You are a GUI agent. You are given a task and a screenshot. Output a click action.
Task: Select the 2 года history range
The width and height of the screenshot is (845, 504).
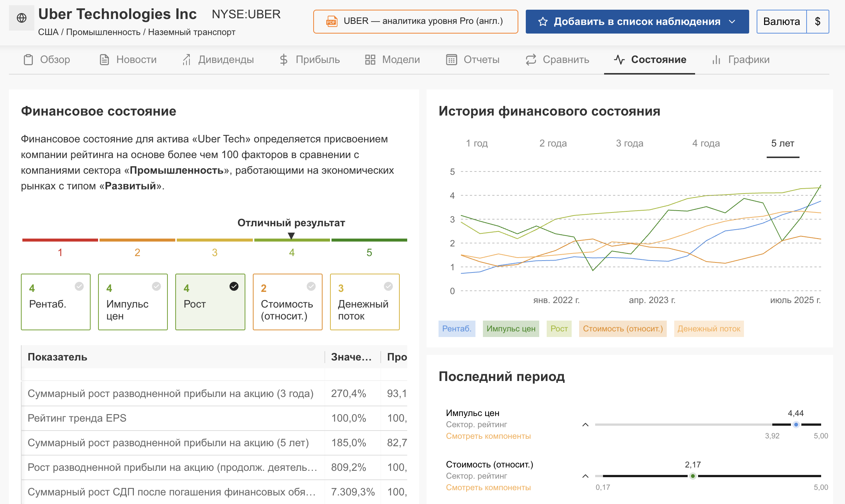(x=553, y=143)
